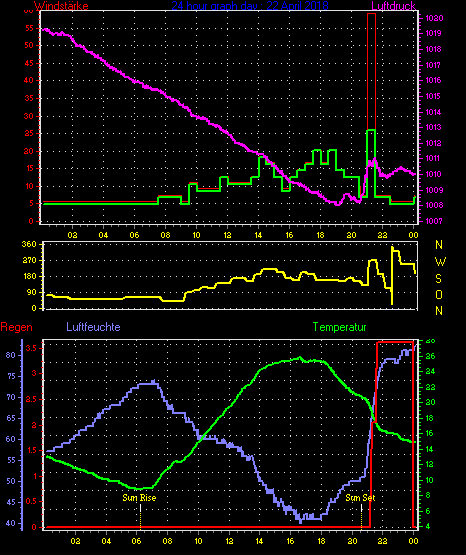This screenshot has height=555, width=466.
Task: Click the blue 60 humidity axis value
Action: coord(11,439)
